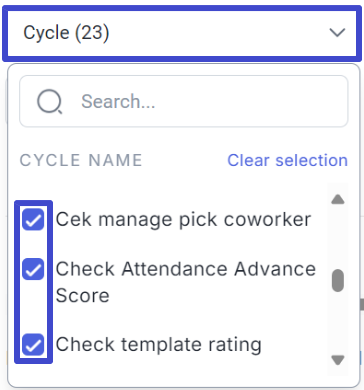The height and width of the screenshot is (390, 364).
Task: Deselect the Check template rating checkbox
Action: click(33, 344)
